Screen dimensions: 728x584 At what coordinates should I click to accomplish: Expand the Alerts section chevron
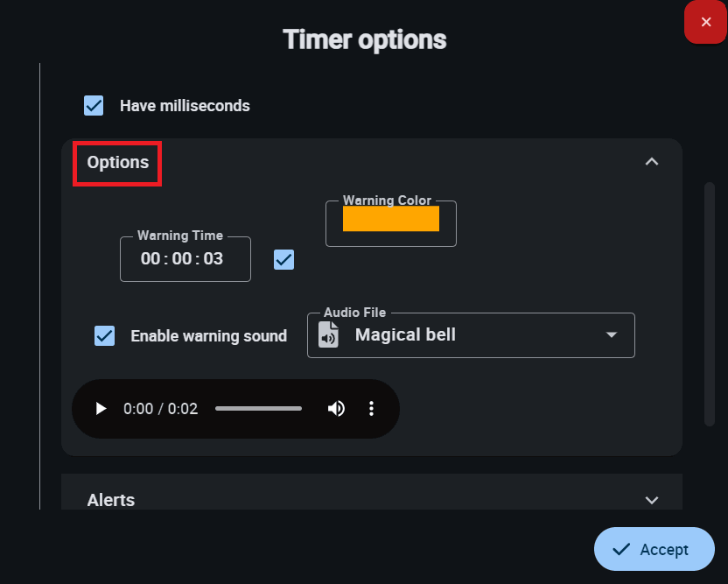tap(651, 500)
